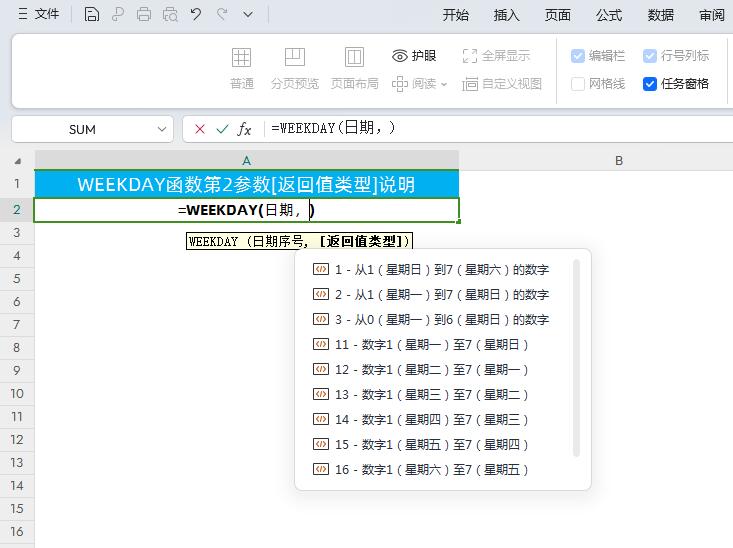Image resolution: width=733 pixels, height=548 pixels.
Task: Click the Print icon in quick toolbar
Action: [x=144, y=14]
